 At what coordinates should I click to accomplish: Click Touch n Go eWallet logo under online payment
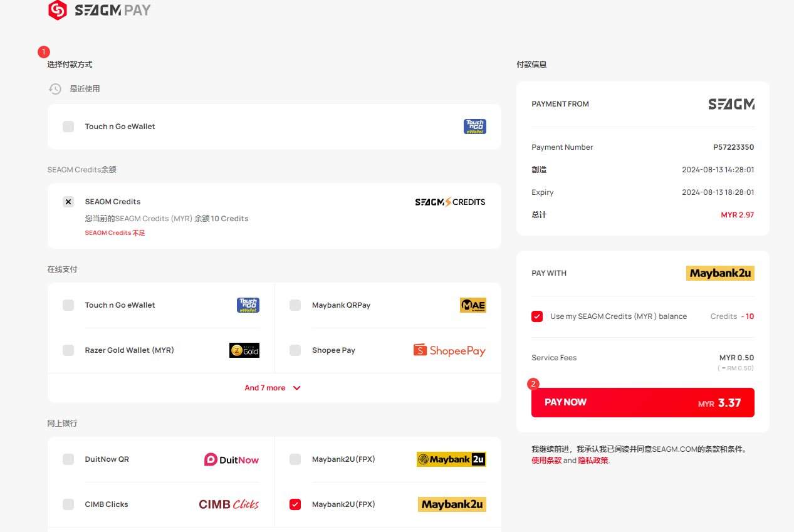point(248,305)
